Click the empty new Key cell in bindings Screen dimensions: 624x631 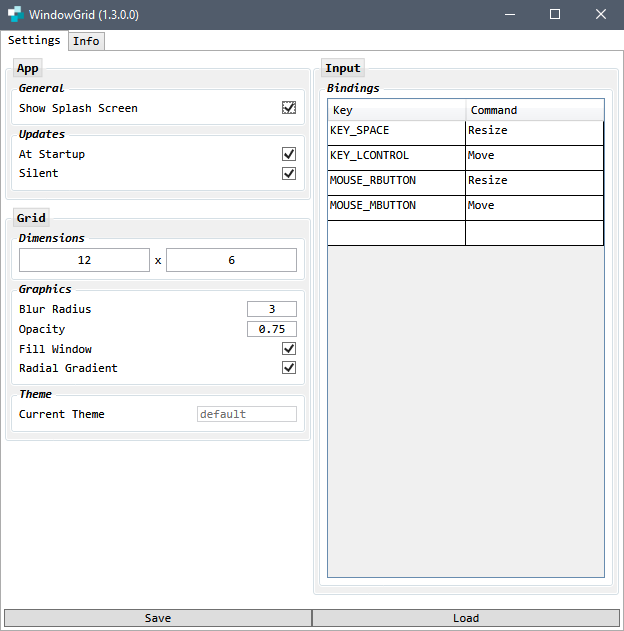pyautogui.click(x=397, y=233)
